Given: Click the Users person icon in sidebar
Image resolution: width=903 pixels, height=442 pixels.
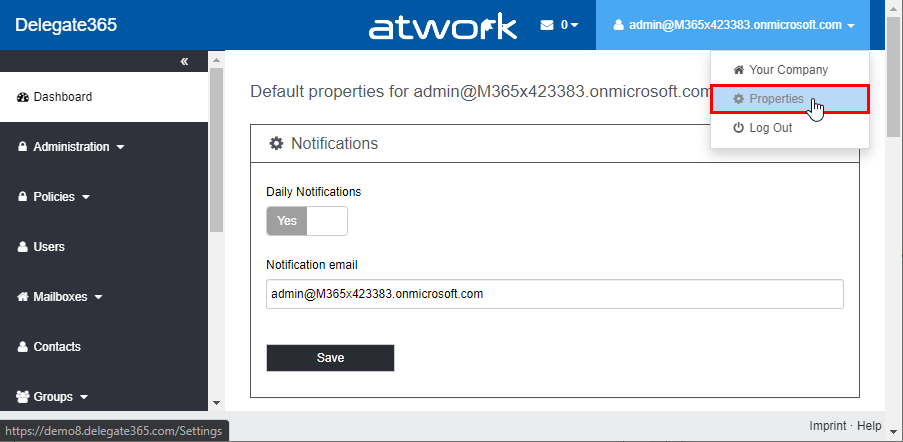Looking at the screenshot, I should 23,247.
